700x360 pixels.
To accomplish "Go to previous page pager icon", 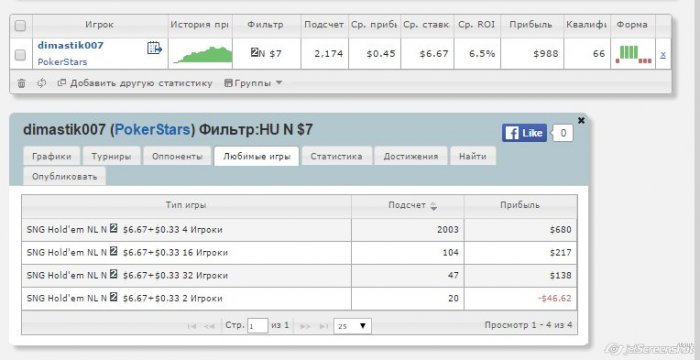I will (x=209, y=326).
